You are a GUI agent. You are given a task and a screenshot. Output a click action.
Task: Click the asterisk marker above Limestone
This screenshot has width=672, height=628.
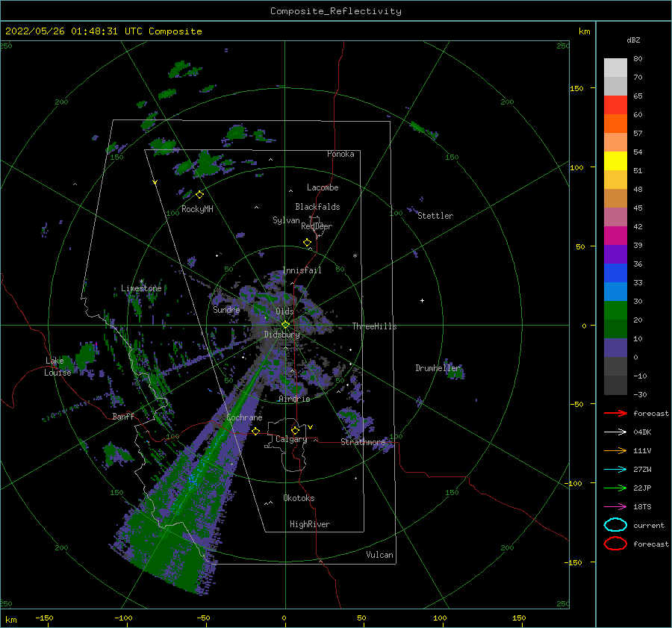click(x=141, y=282)
